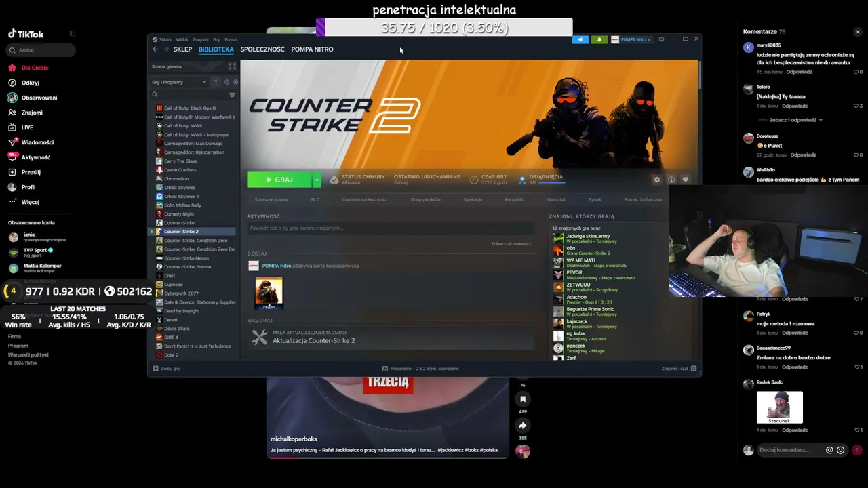Open the dropdown arrow beside the GRAJ button
Image resolution: width=868 pixels, height=488 pixels.
(x=316, y=180)
